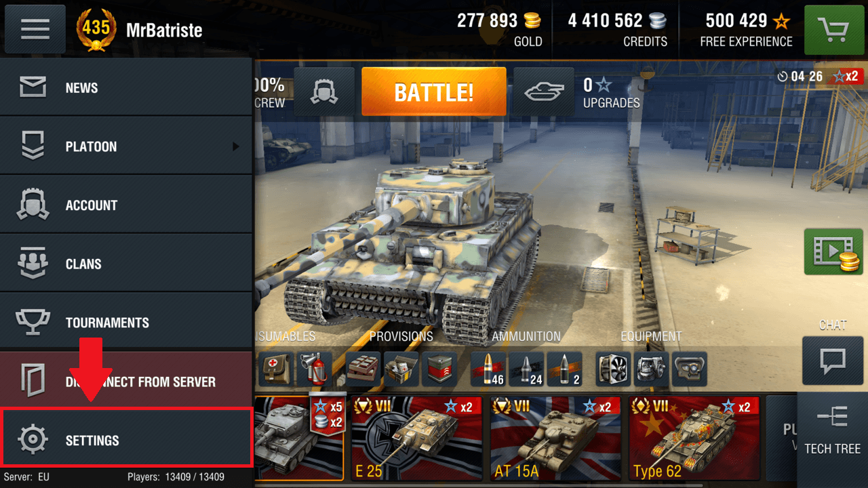The image size is (868, 488).
Task: Watch the video ad for gold
Action: click(833, 251)
